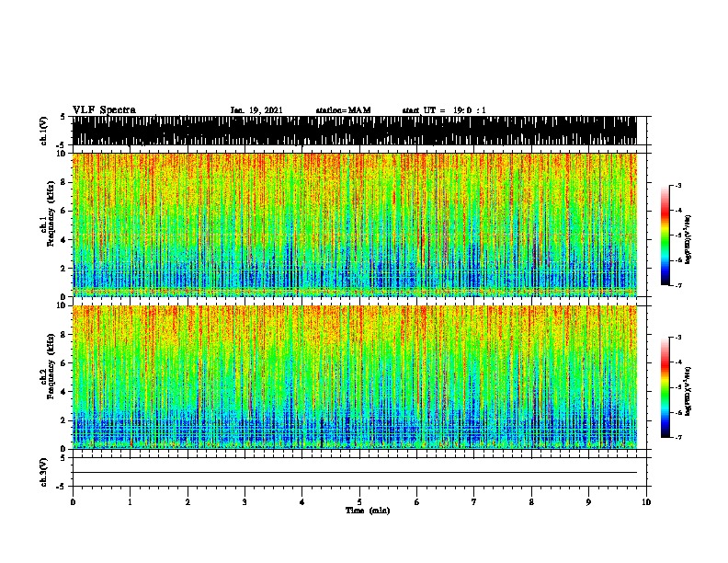The image size is (728, 563).
Task: Click tick label "7" on the Time axis
Action: (x=474, y=502)
